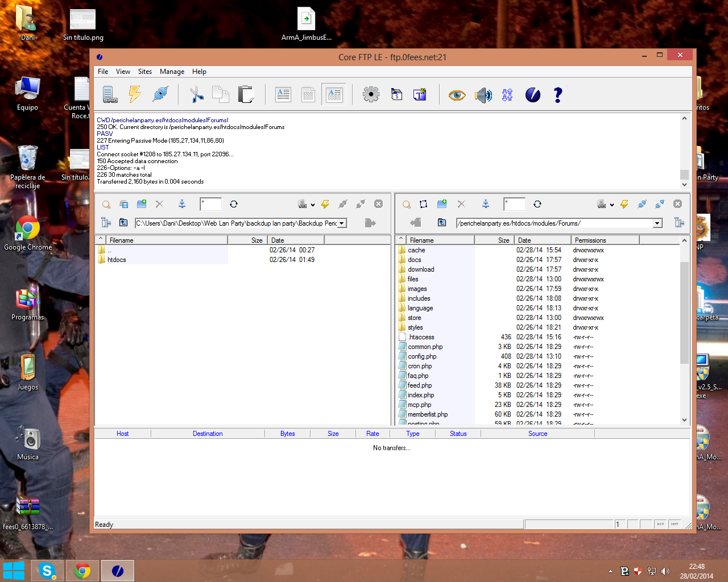
Task: Go up one directory in remote pane
Action: coord(442,222)
